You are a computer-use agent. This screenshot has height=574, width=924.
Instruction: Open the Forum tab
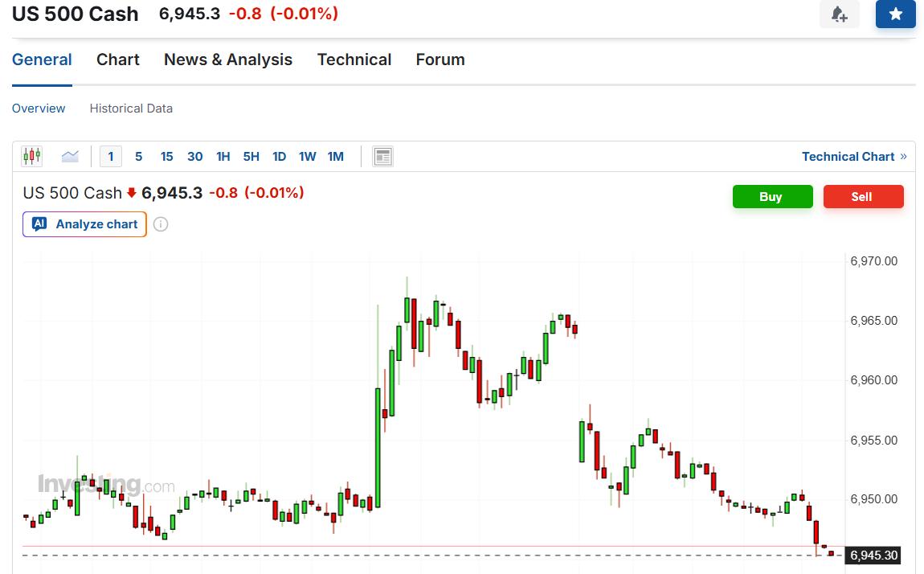(x=440, y=59)
